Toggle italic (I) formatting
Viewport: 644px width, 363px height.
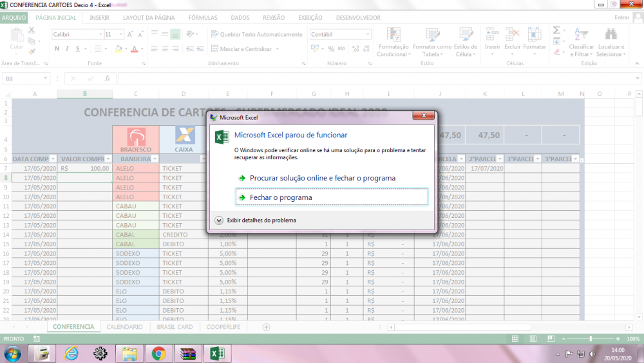click(x=68, y=49)
